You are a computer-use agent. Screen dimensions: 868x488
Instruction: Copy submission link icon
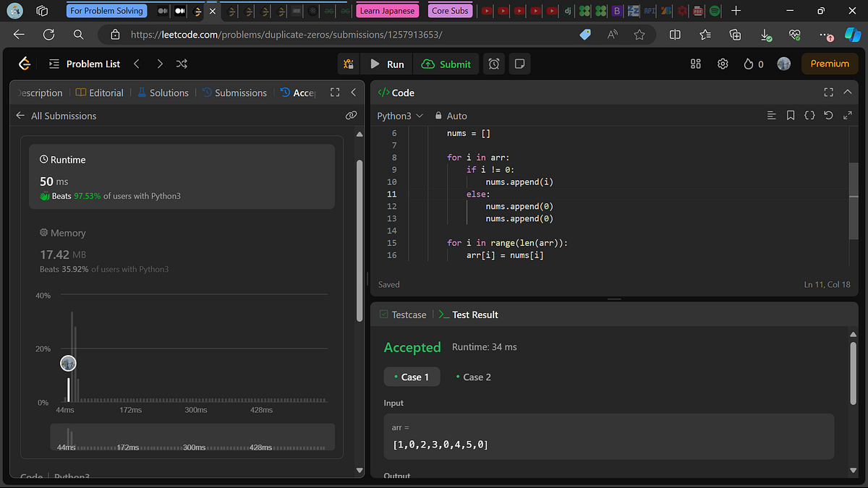(351, 116)
